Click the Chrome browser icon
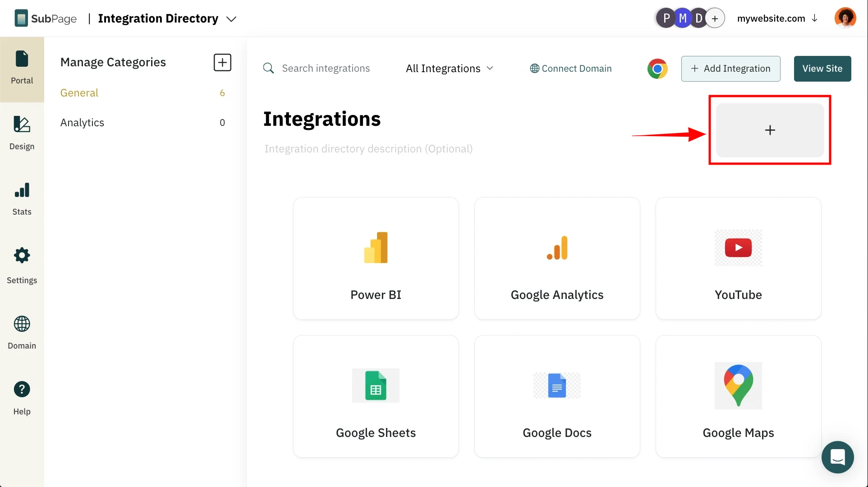 click(657, 69)
